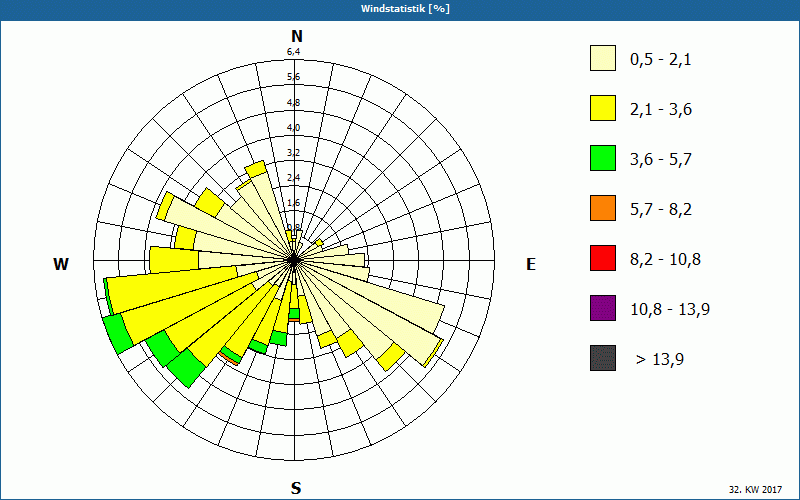
Task: Click the 5,7 - 8,2 legend text
Action: pyautogui.click(x=661, y=210)
